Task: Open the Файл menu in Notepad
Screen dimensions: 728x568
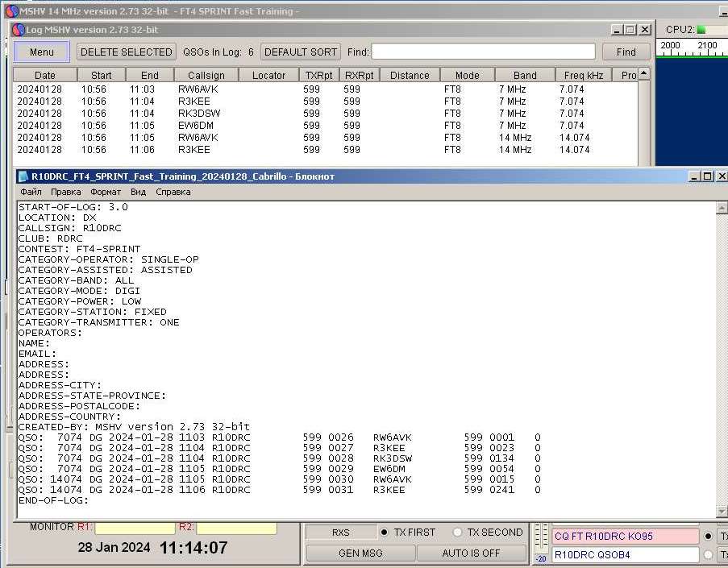Action: [x=31, y=192]
